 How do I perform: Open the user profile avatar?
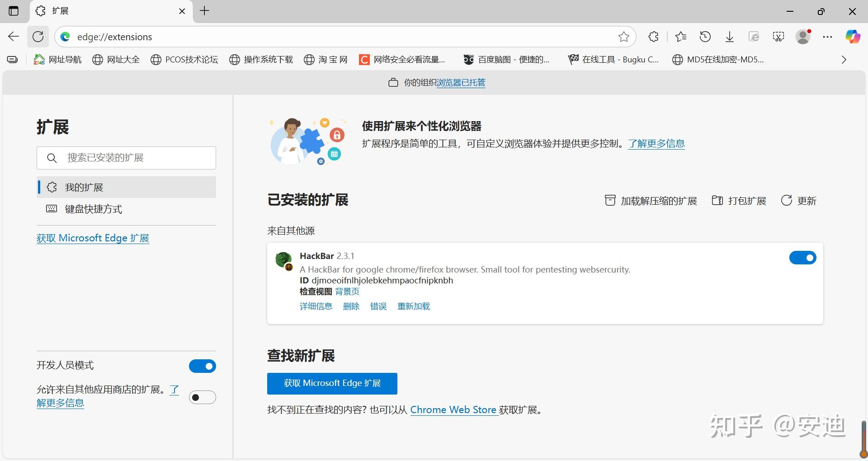point(803,37)
